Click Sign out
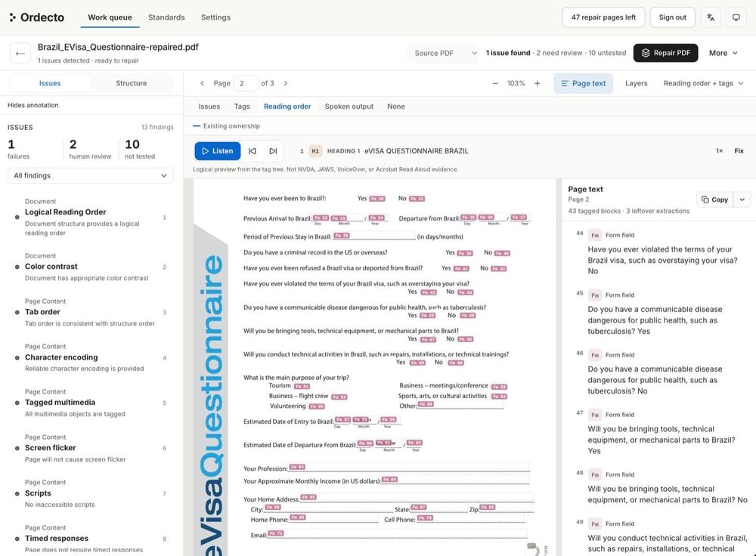 (673, 17)
